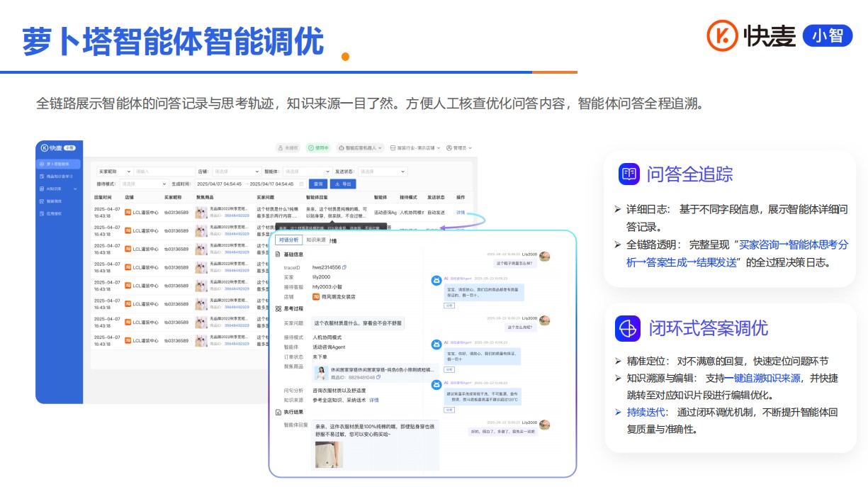Click the blue 小智 badge on the slide

click(x=828, y=35)
